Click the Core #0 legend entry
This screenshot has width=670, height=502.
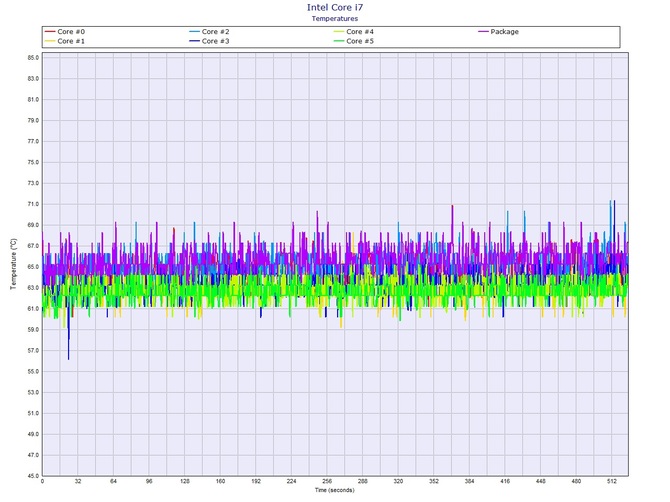pos(65,32)
